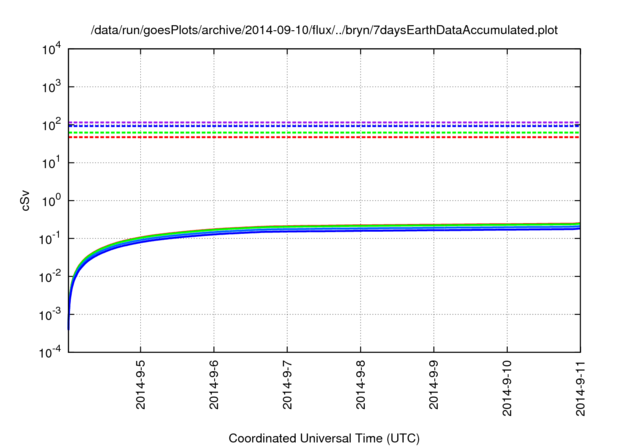The width and height of the screenshot is (640, 448).
Task: Click the 10^0 y-axis tick label
Action: pos(52,201)
